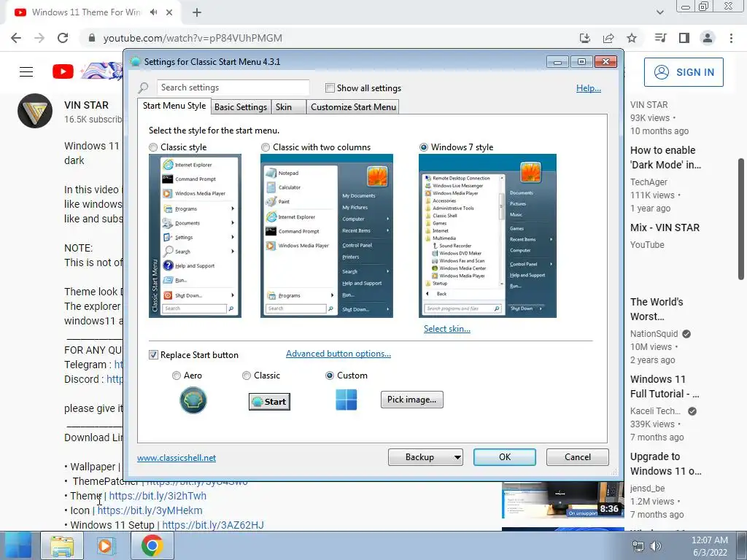The width and height of the screenshot is (747, 560).
Task: Click the network icon in the system tray
Action: (x=638, y=546)
